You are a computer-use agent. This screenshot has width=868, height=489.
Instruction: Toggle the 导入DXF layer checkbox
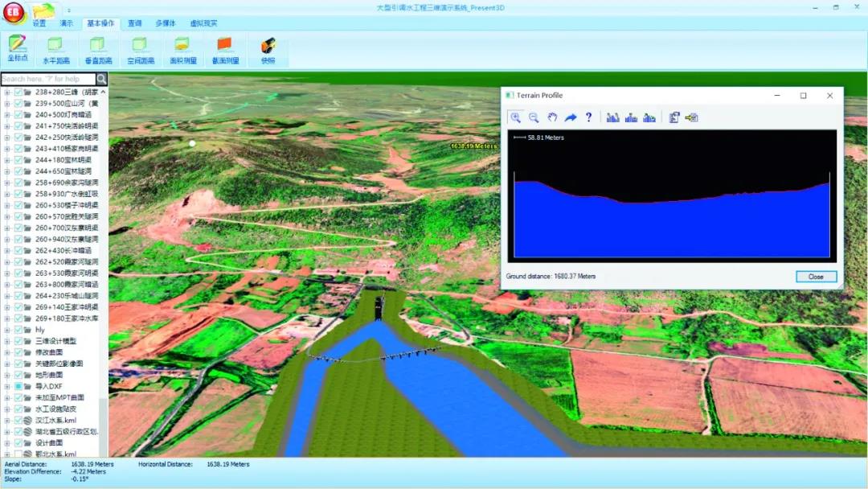coord(18,386)
